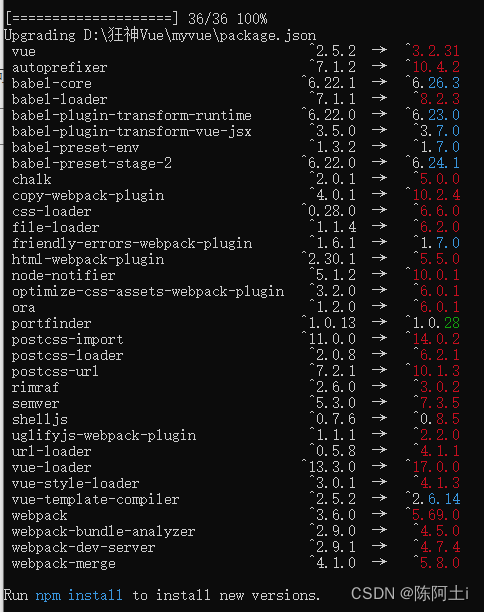484x612 pixels.
Task: Click the arrow in the vue-loader row
Action: tap(379, 466)
